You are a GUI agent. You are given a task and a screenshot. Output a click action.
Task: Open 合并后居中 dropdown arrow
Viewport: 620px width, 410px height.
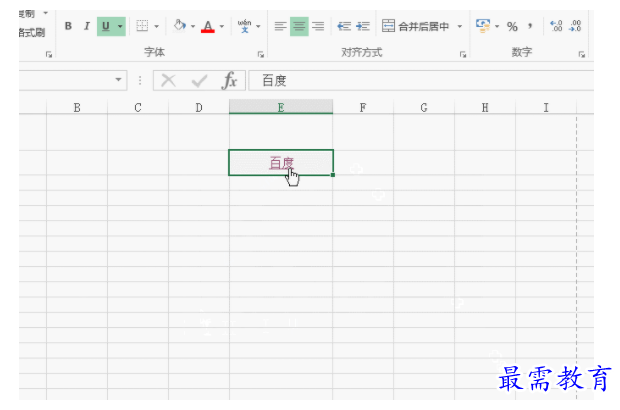(459, 26)
